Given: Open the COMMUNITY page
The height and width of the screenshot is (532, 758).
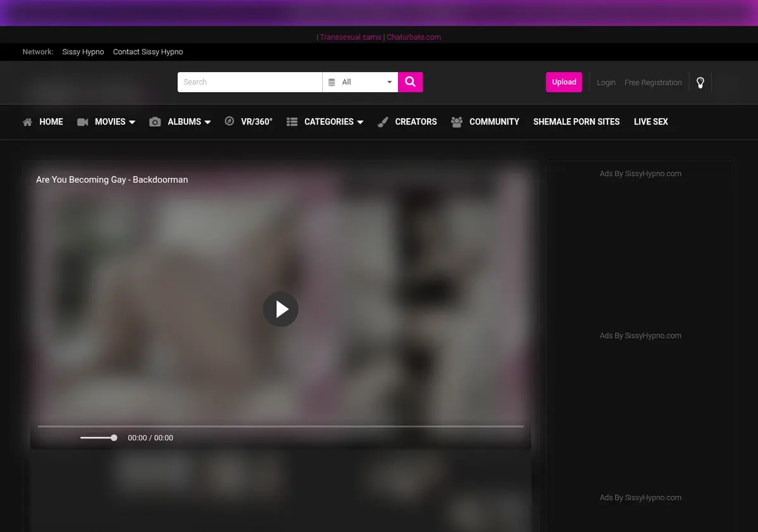Looking at the screenshot, I should [494, 122].
